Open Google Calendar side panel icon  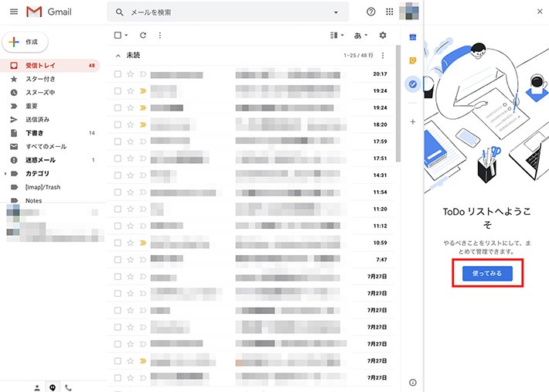[413, 37]
